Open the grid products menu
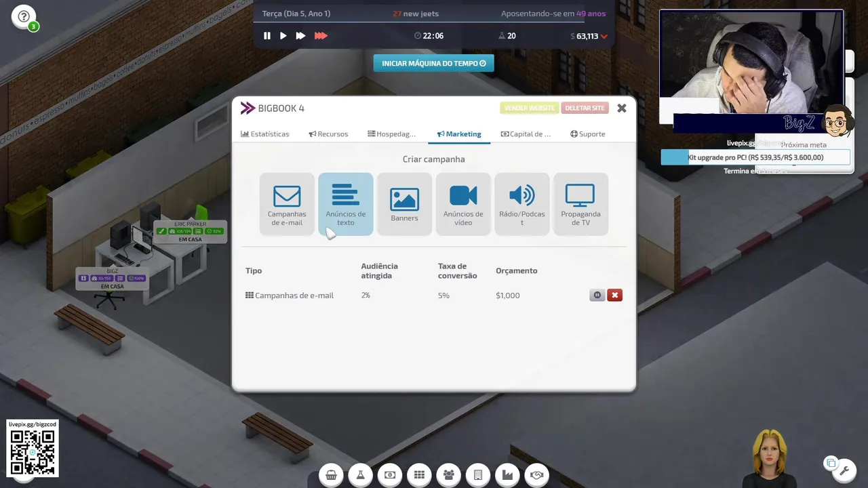868x488 pixels. 419,475
